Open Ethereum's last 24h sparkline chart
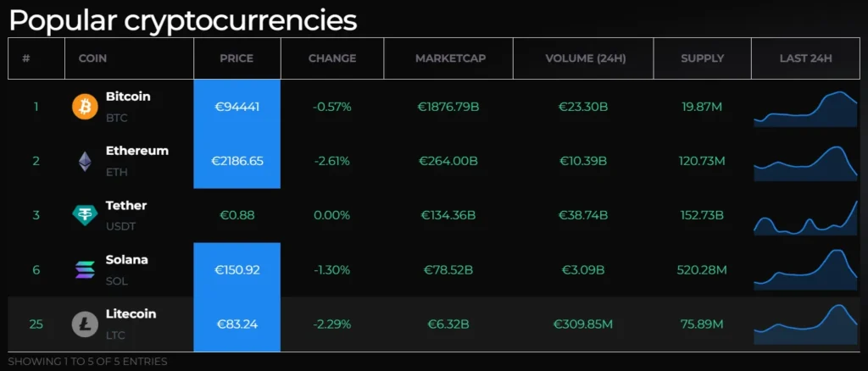868x371 pixels. click(805, 163)
